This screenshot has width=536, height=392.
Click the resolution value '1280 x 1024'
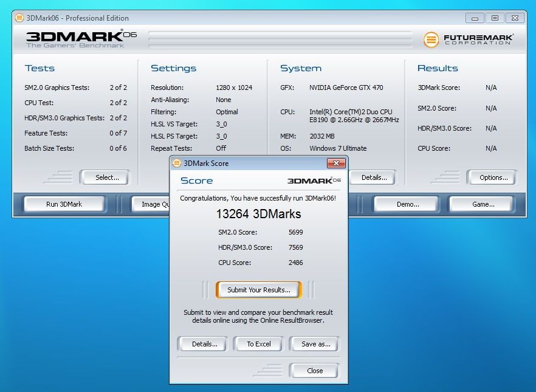pos(234,88)
